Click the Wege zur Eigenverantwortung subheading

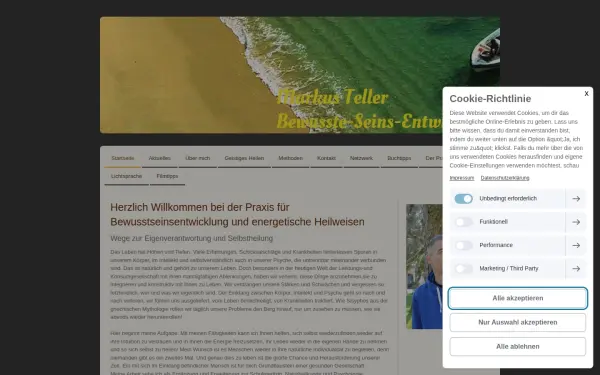pos(192,238)
